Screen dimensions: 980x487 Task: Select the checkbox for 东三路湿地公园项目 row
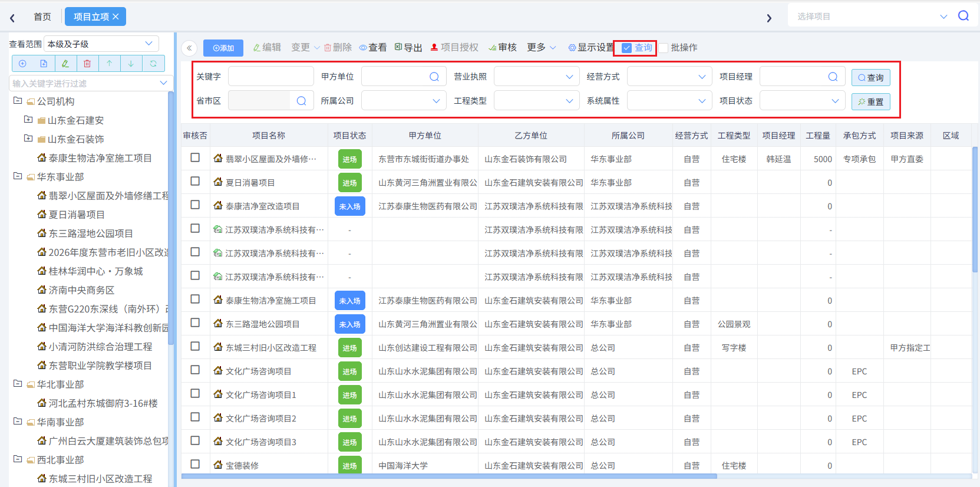pyautogui.click(x=195, y=323)
